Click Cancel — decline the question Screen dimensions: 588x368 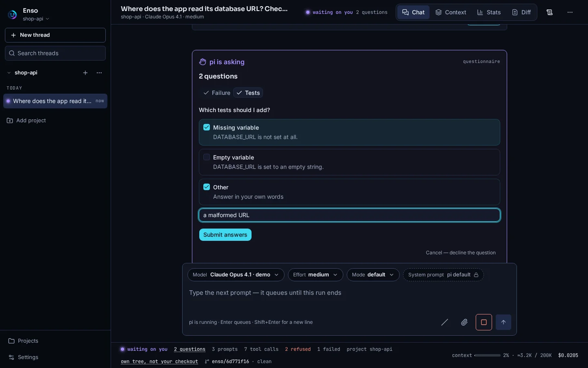point(461,253)
